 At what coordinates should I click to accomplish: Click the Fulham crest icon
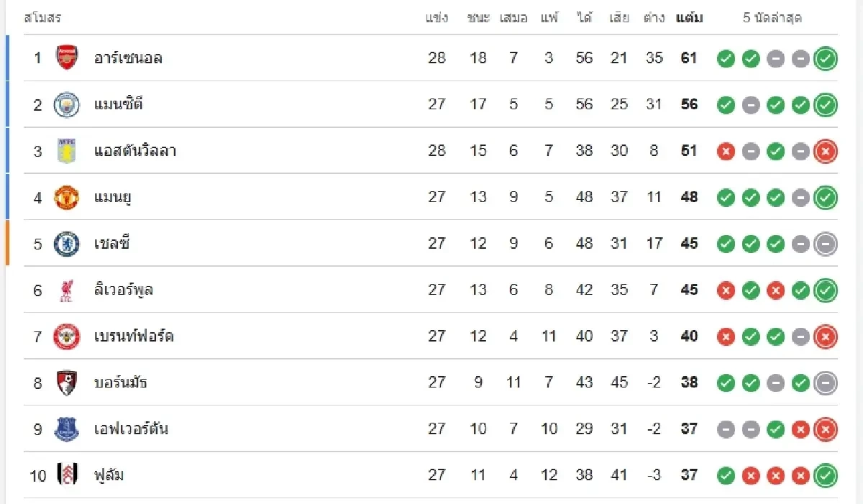(67, 475)
